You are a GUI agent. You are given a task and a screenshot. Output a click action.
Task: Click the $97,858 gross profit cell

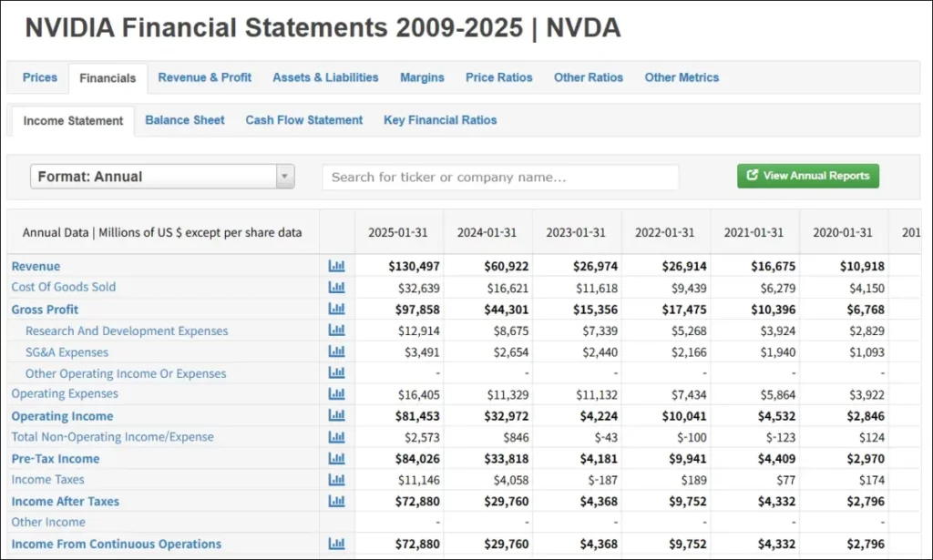click(x=417, y=309)
